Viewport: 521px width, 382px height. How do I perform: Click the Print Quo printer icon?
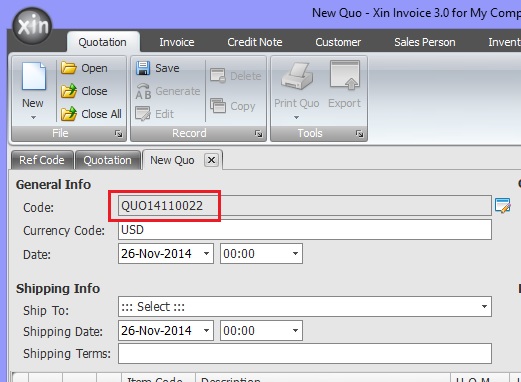click(x=297, y=76)
